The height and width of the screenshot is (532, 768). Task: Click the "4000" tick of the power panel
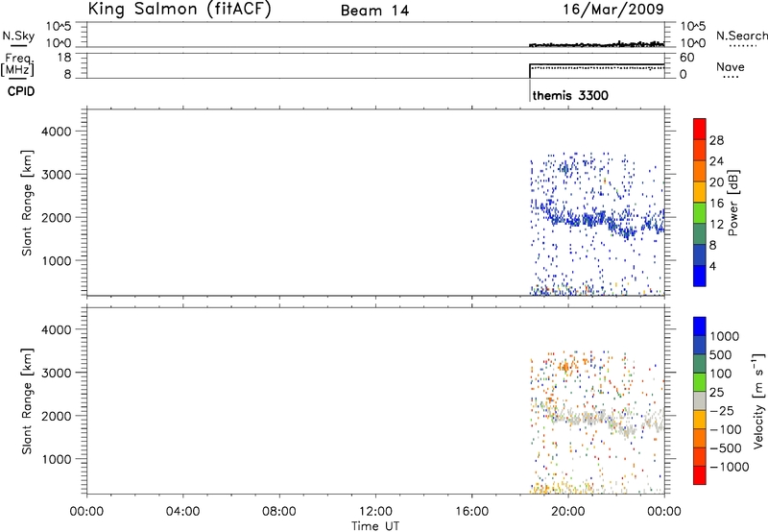[57, 132]
